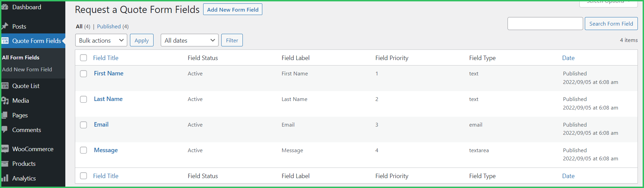This screenshot has width=644, height=188.
Task: Click the Quote Form Fields sidebar icon
Action: [5, 41]
